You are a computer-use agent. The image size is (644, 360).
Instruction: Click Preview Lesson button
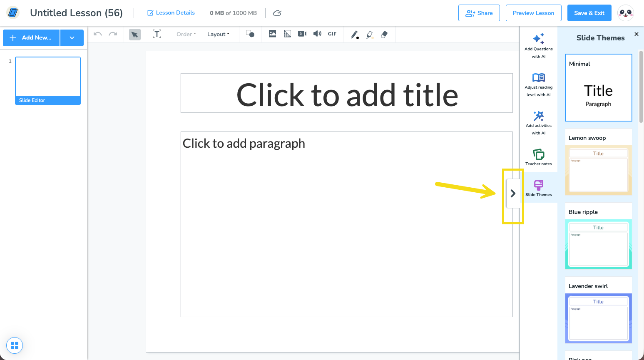click(x=534, y=13)
